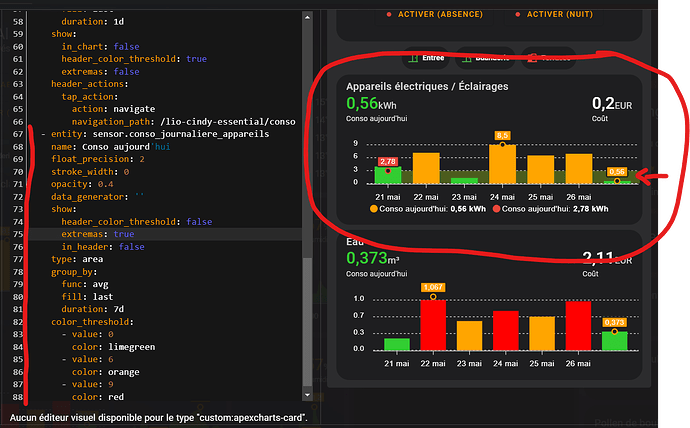The height and width of the screenshot is (428, 690).
Task: Click the 26 mai red bar in water chart
Action: pos(578,326)
